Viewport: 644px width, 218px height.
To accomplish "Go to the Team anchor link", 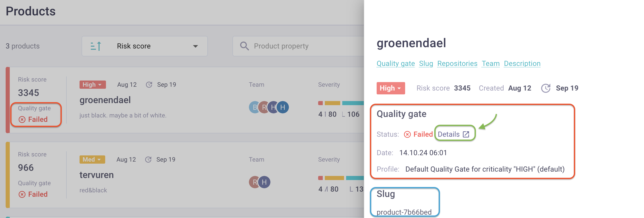I will click(491, 63).
